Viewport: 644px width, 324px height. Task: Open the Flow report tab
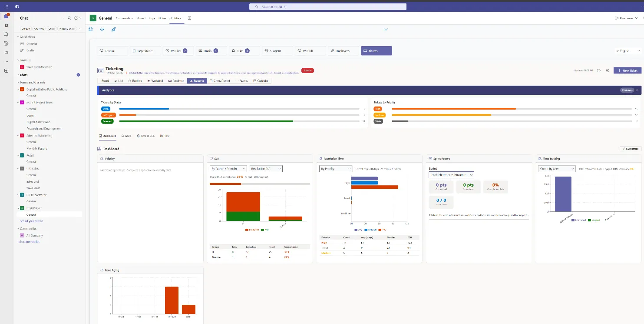(165, 136)
